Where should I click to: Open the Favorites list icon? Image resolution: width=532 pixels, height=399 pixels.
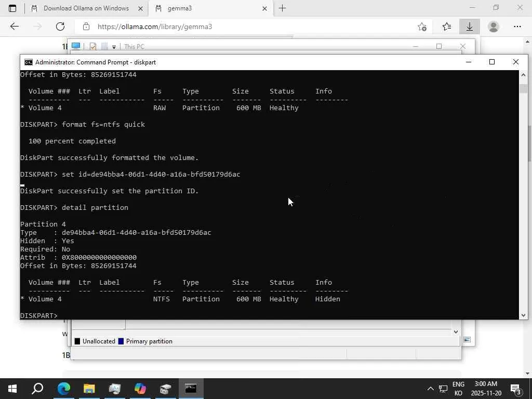447,26
